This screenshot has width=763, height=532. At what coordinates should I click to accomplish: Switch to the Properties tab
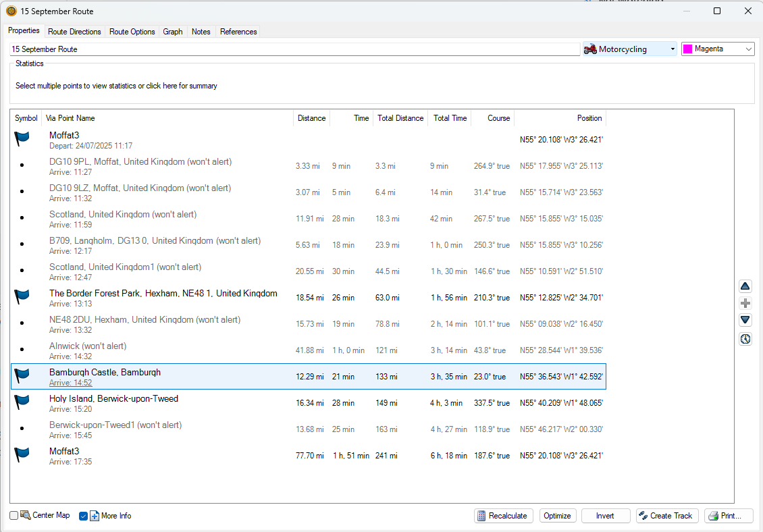[24, 30]
